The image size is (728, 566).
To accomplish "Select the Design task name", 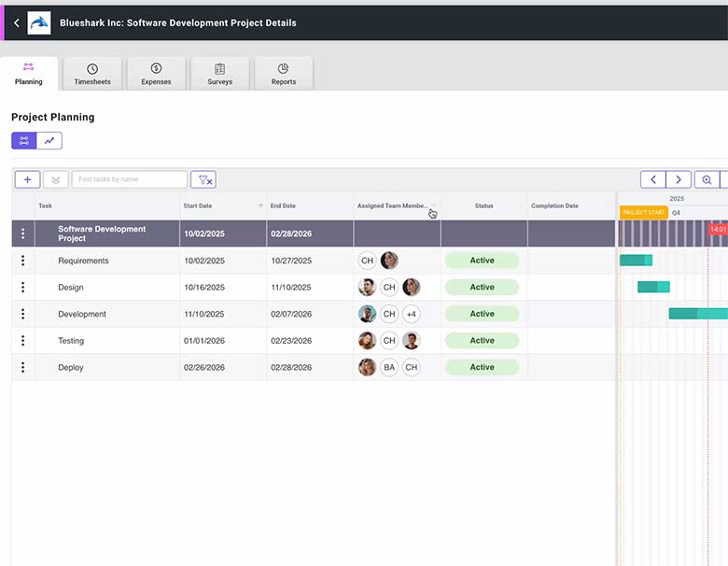I will (x=71, y=287).
